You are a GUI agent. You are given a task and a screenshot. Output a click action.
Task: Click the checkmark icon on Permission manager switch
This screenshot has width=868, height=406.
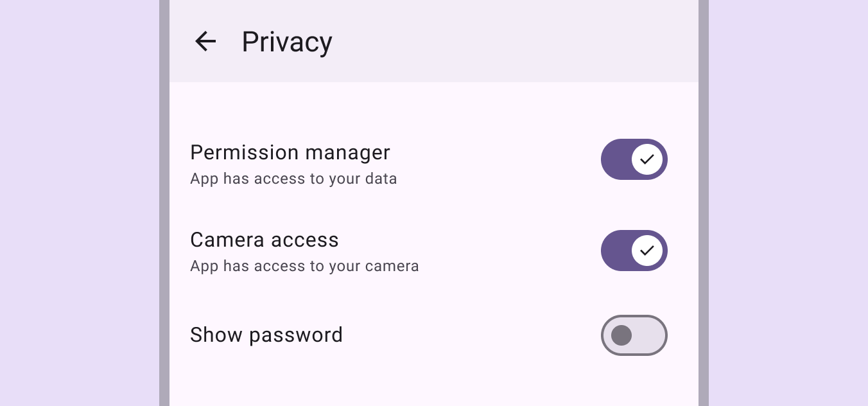pos(647,159)
